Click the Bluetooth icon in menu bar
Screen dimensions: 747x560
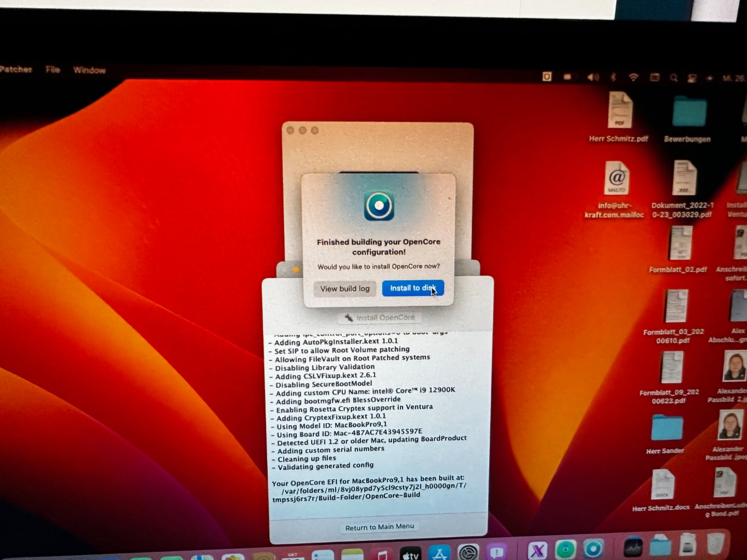coord(613,77)
